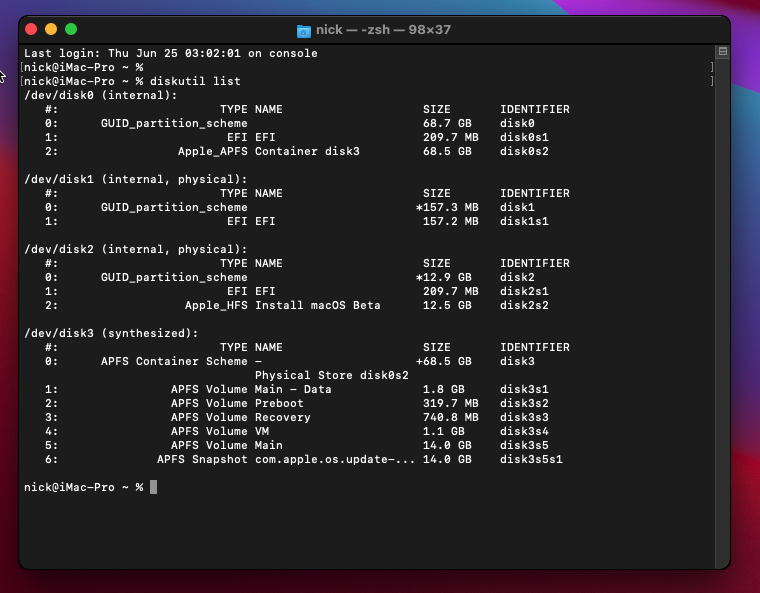The image size is (760, 593).
Task: Click the 'disk0s1' identifier
Action: tap(524, 137)
